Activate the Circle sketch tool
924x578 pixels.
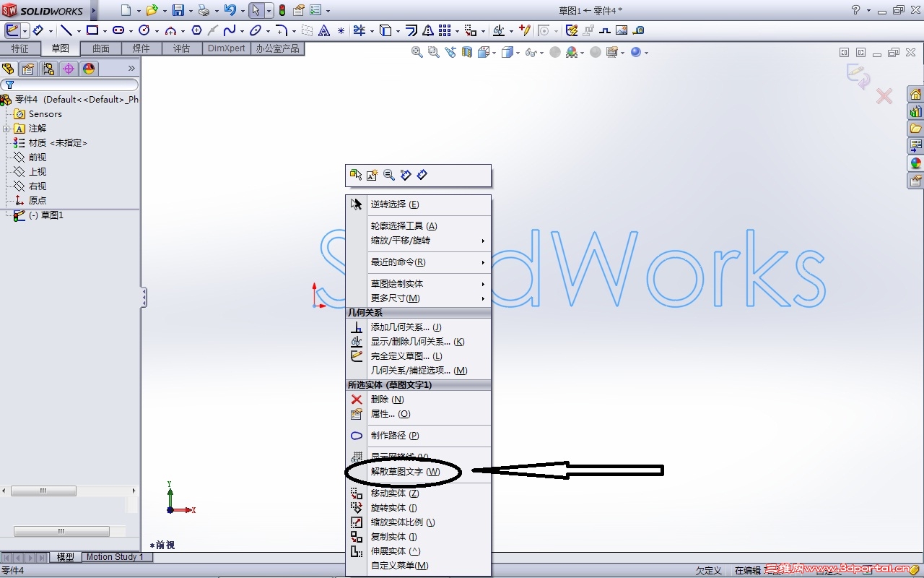[x=145, y=30]
